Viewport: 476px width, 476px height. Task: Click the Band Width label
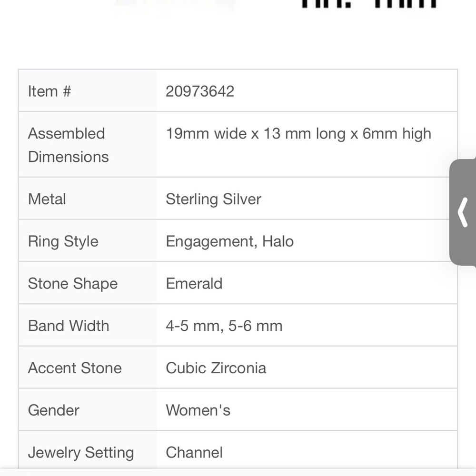[x=69, y=326]
